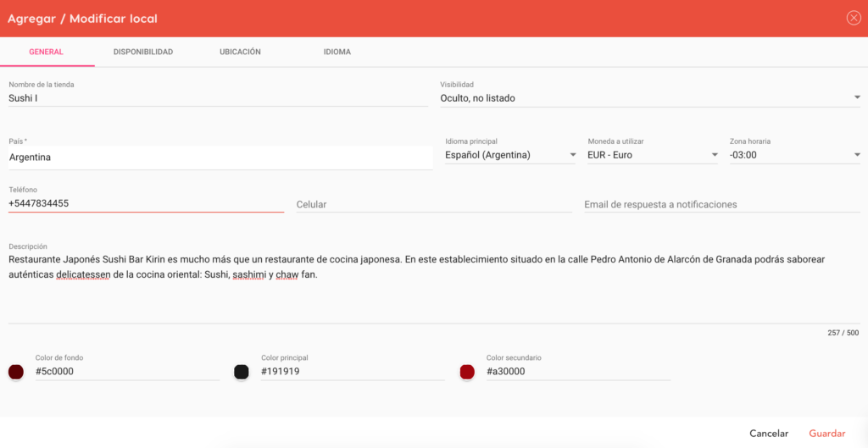Click into the Descripción text area
This screenshot has height=448, width=868.
[434, 288]
